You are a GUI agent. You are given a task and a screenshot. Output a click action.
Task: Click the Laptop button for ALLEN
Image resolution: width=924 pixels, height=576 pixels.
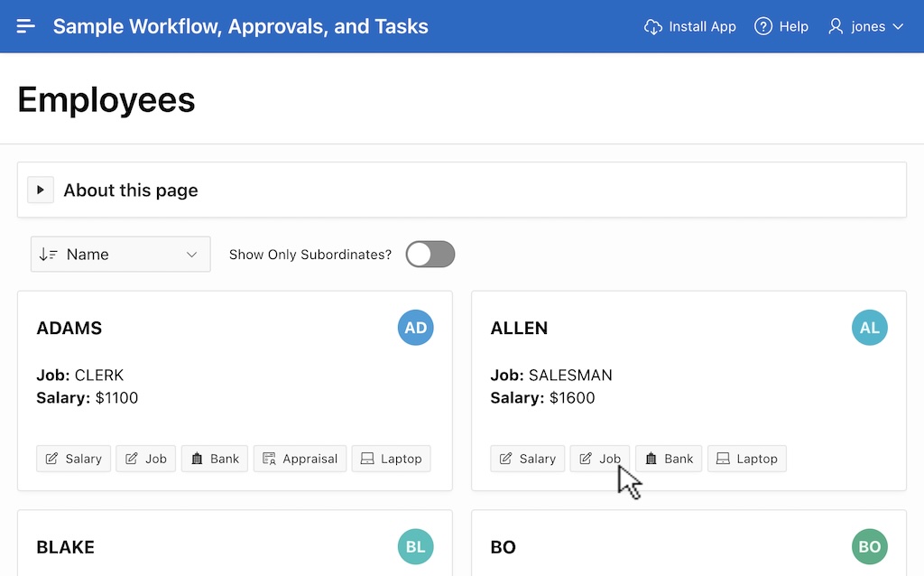pyautogui.click(x=746, y=459)
